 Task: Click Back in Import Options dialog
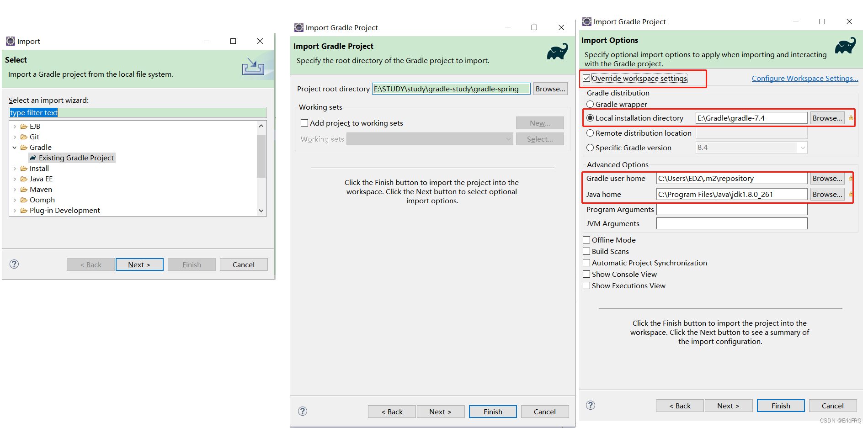tap(680, 406)
